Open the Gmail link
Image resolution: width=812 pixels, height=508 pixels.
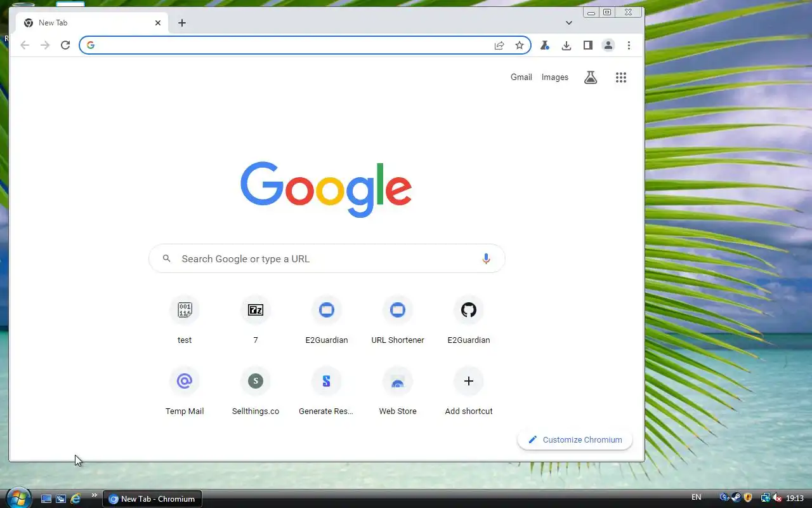pos(521,77)
